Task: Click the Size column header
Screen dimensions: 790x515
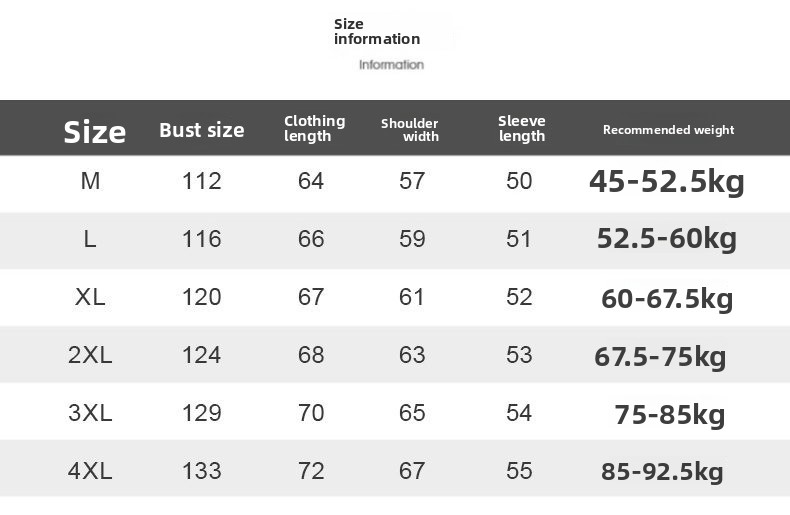Action: coord(95,132)
